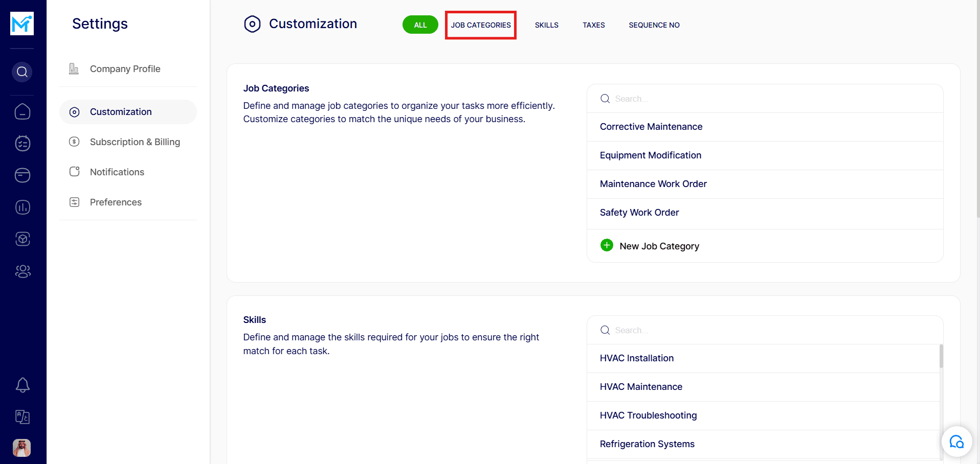Viewport: 980px width, 464px height.
Task: Open the home dashboard icon
Action: [x=23, y=111]
